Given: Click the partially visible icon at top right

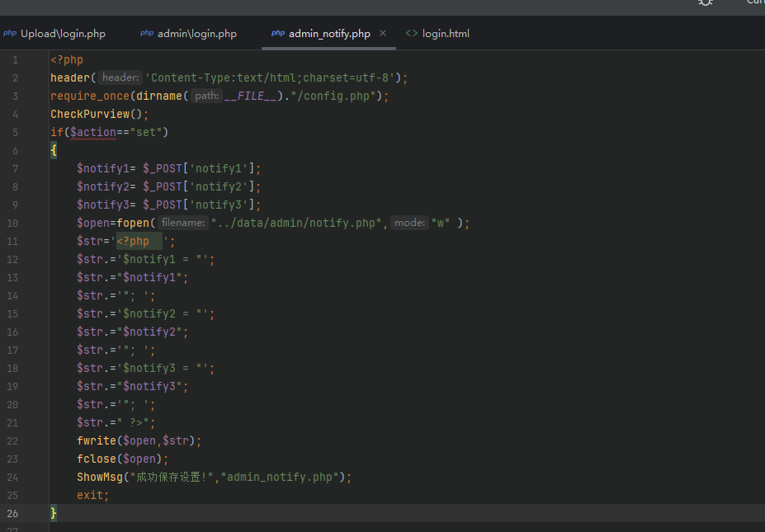Looking at the screenshot, I should [x=706, y=3].
